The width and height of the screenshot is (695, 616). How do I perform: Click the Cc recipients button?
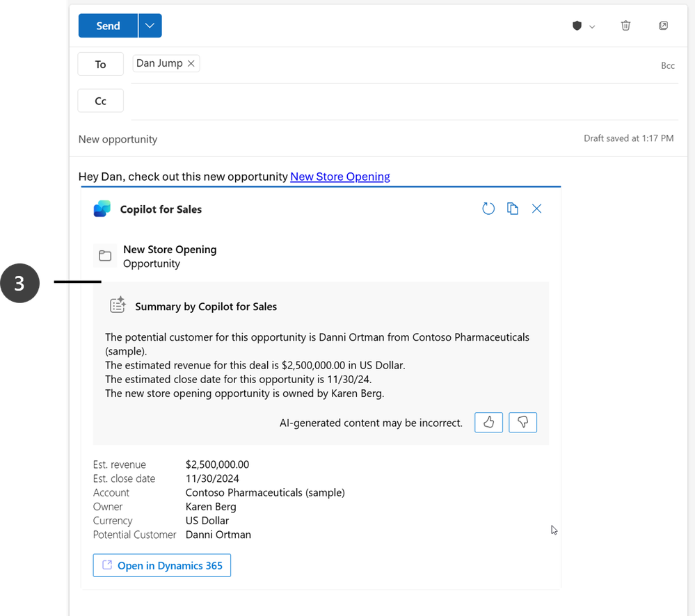pos(101,101)
